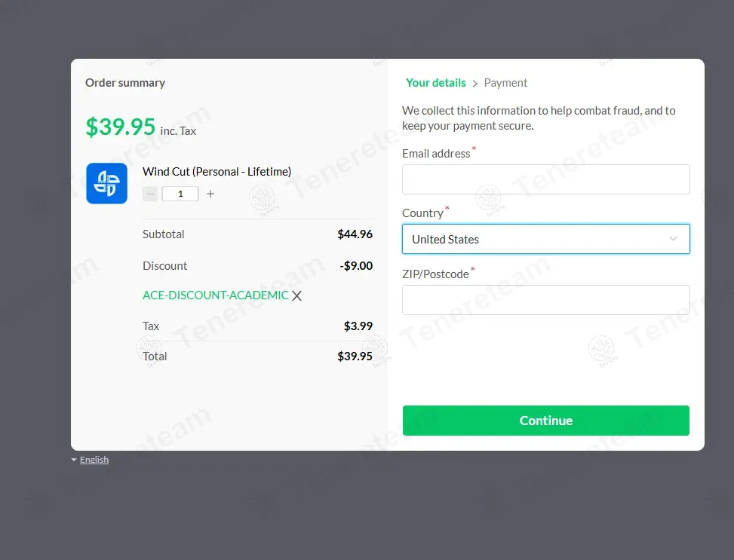Click the ACE-DISCOUNT-ACADEMIC coupon code text
The width and height of the screenshot is (734, 560).
pyautogui.click(x=215, y=295)
